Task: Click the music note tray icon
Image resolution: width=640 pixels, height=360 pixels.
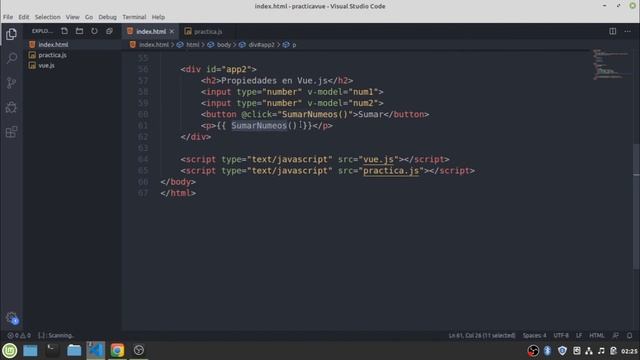Action: (601, 351)
